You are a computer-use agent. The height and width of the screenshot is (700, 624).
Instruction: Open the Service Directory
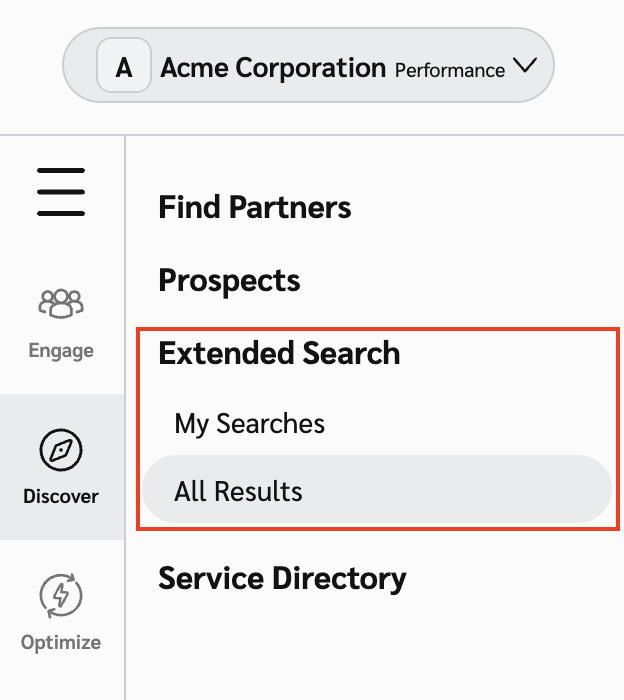coord(282,578)
